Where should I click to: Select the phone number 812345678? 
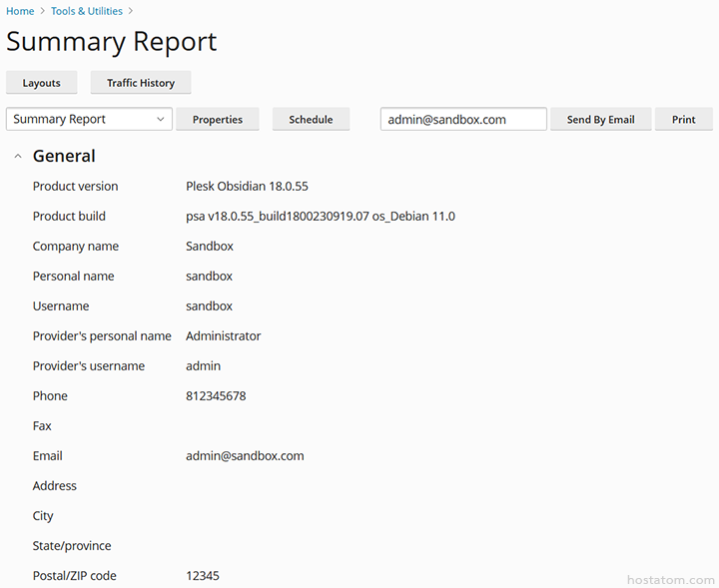[216, 395]
